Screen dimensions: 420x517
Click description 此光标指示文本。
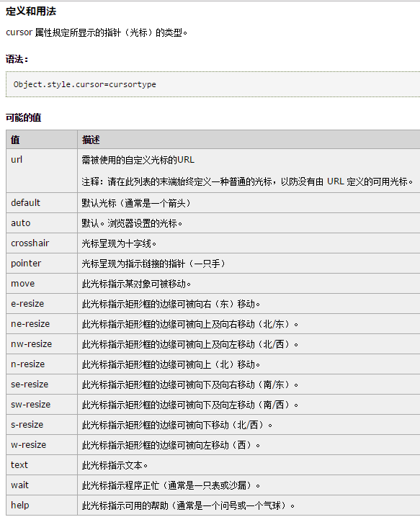(115, 465)
